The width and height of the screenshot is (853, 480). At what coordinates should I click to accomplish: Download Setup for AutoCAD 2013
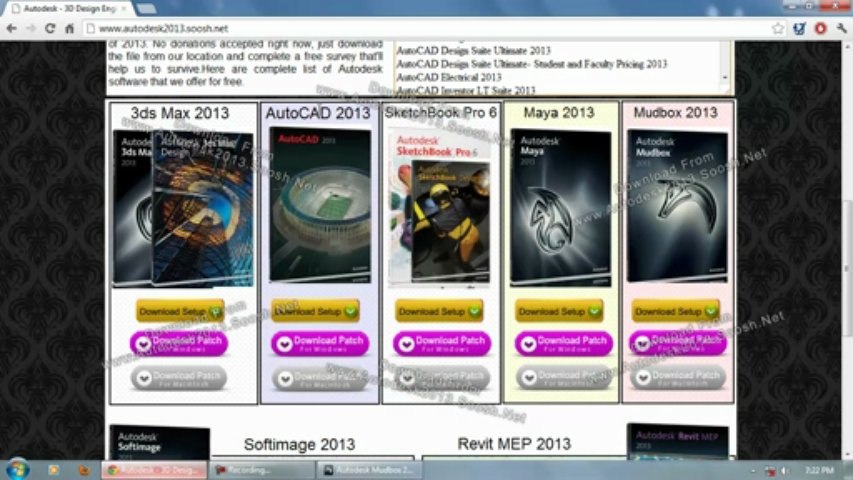tap(316, 311)
